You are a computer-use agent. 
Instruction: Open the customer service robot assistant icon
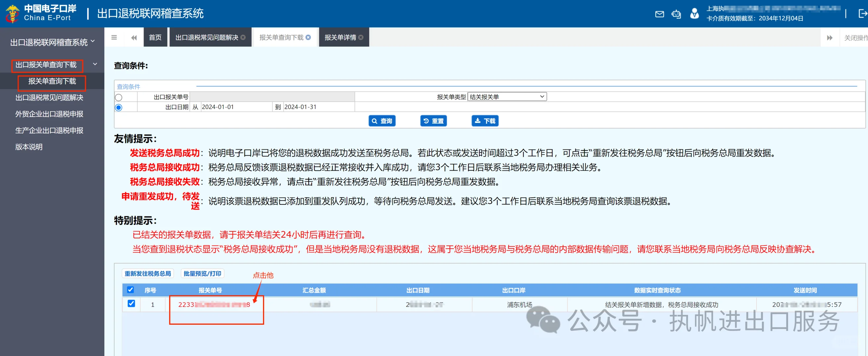point(676,14)
